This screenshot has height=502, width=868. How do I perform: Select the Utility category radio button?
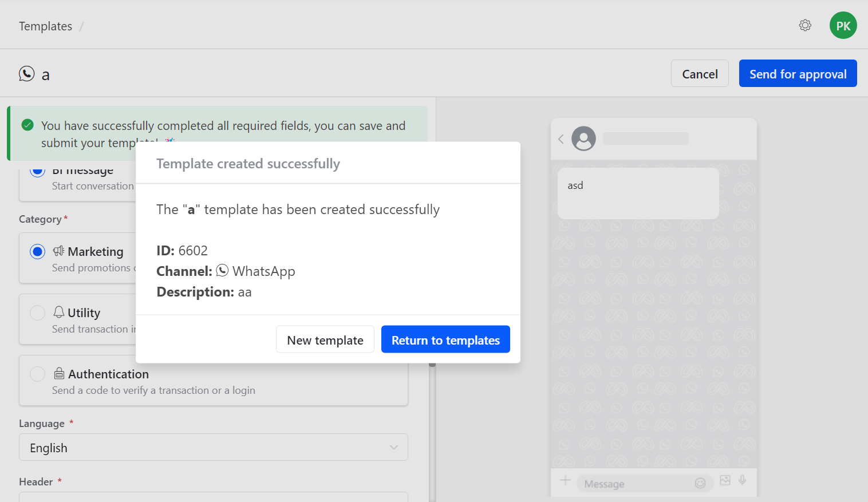point(37,313)
